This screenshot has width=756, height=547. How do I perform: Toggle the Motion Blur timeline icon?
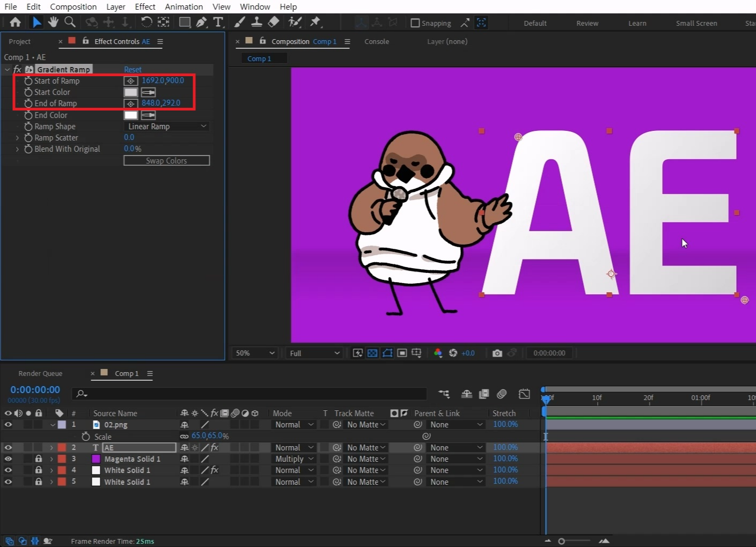[x=502, y=394]
